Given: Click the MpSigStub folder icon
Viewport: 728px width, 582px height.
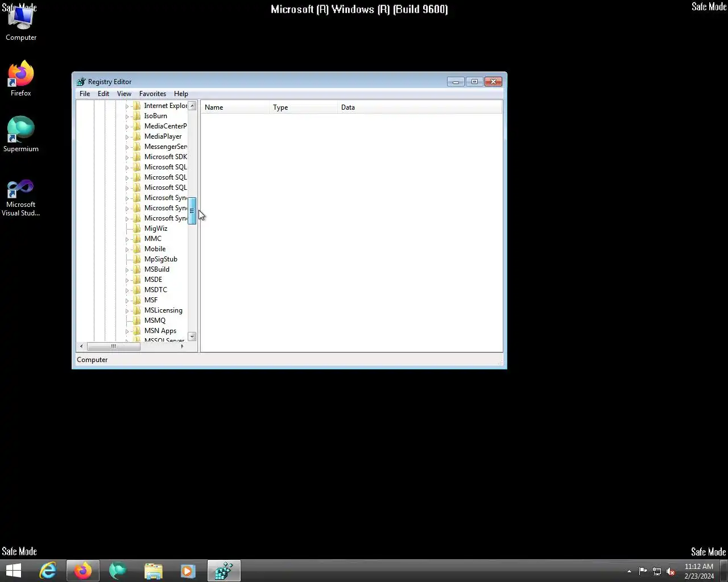Looking at the screenshot, I should (x=136, y=259).
